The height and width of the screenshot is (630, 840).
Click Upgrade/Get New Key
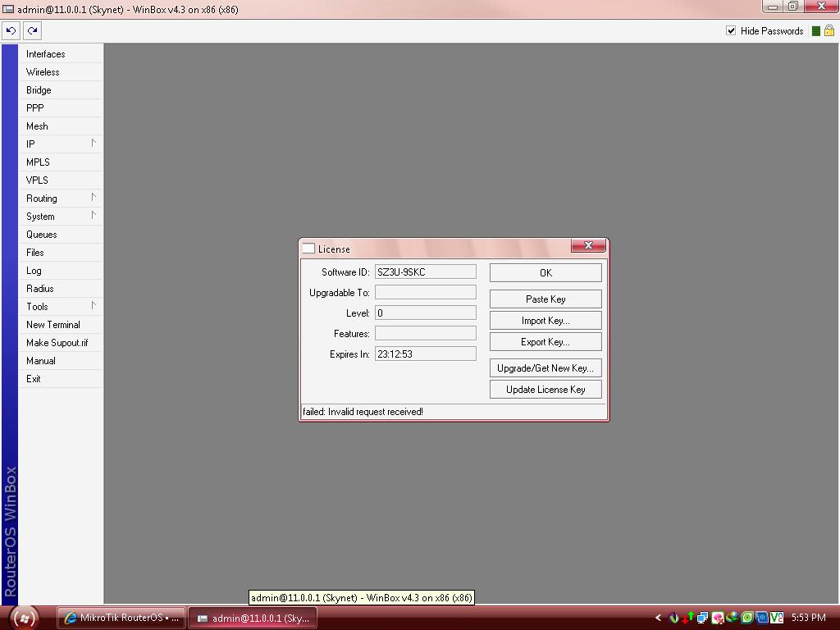(546, 367)
